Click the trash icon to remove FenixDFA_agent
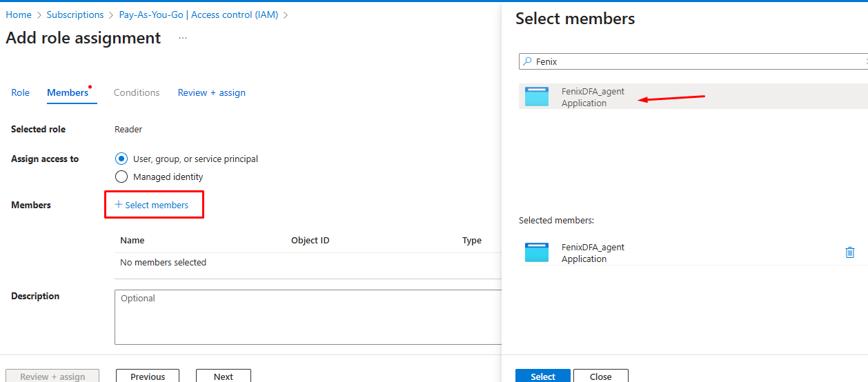This screenshot has width=868, height=382. [849, 252]
